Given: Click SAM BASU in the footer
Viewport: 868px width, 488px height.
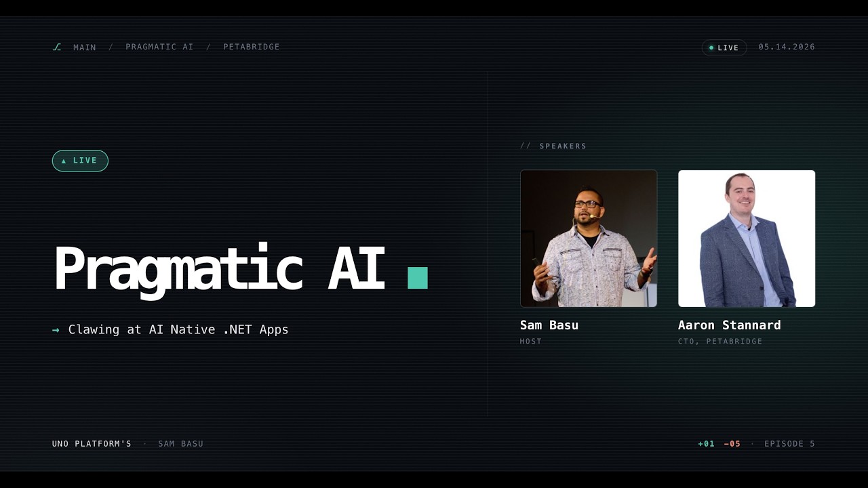Looking at the screenshot, I should click(181, 444).
